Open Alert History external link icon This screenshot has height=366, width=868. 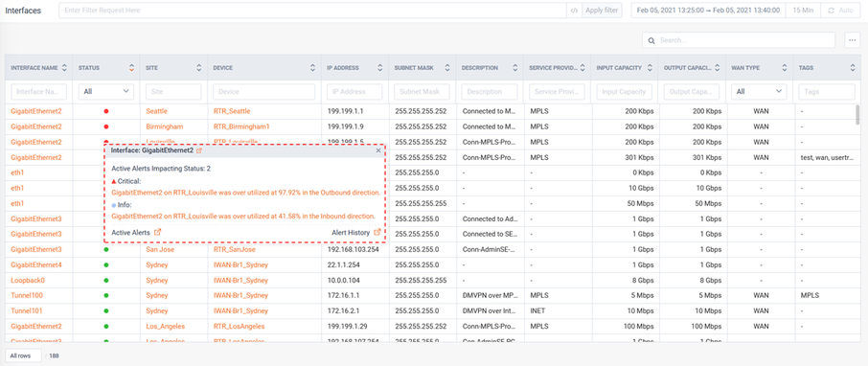click(377, 233)
